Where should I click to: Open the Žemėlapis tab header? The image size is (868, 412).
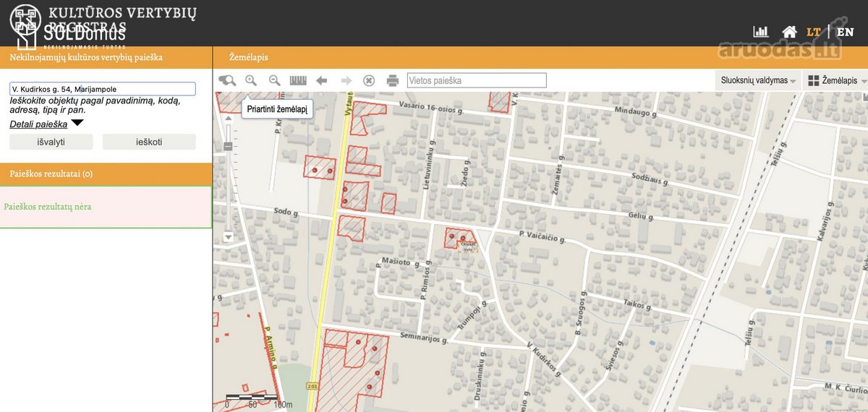coord(249,57)
